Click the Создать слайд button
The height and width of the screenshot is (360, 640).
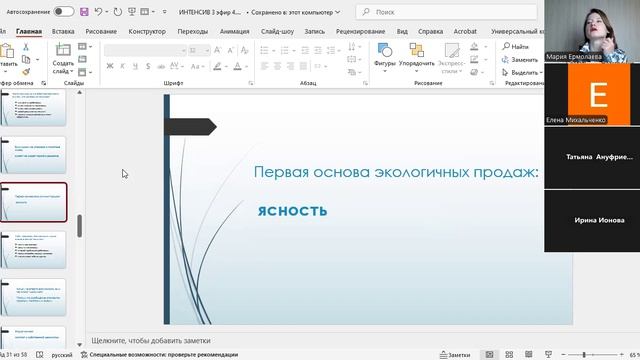pyautogui.click(x=63, y=59)
